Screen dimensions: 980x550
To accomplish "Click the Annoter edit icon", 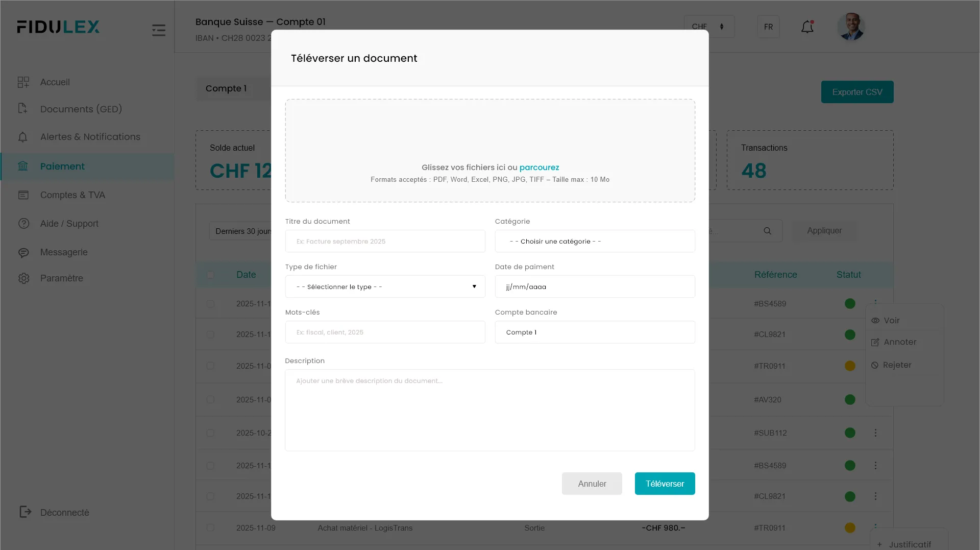I will click(875, 342).
